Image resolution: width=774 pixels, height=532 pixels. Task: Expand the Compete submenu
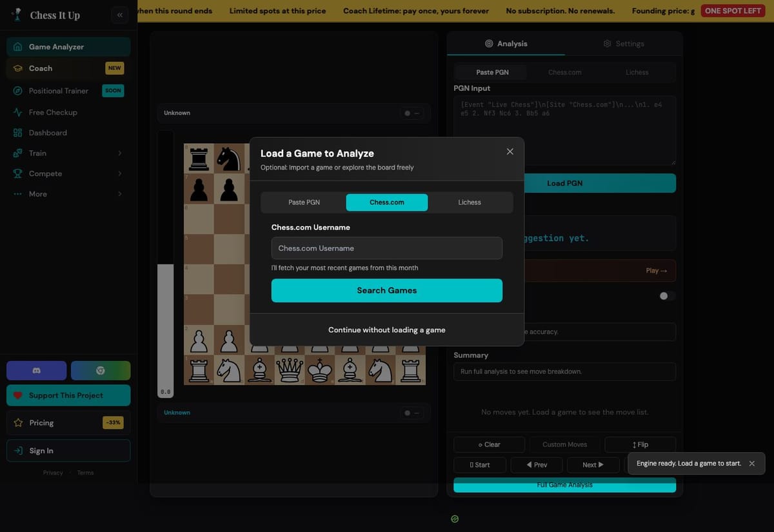pyautogui.click(x=68, y=174)
